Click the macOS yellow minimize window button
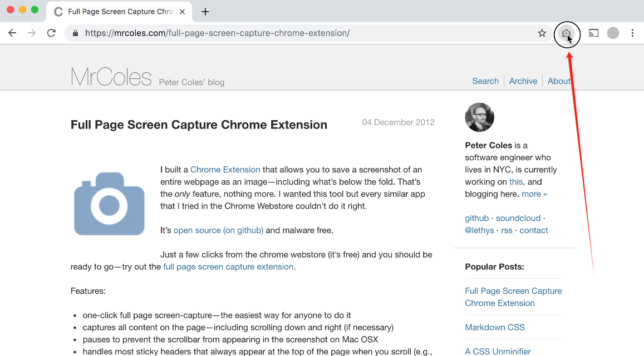 tap(23, 10)
